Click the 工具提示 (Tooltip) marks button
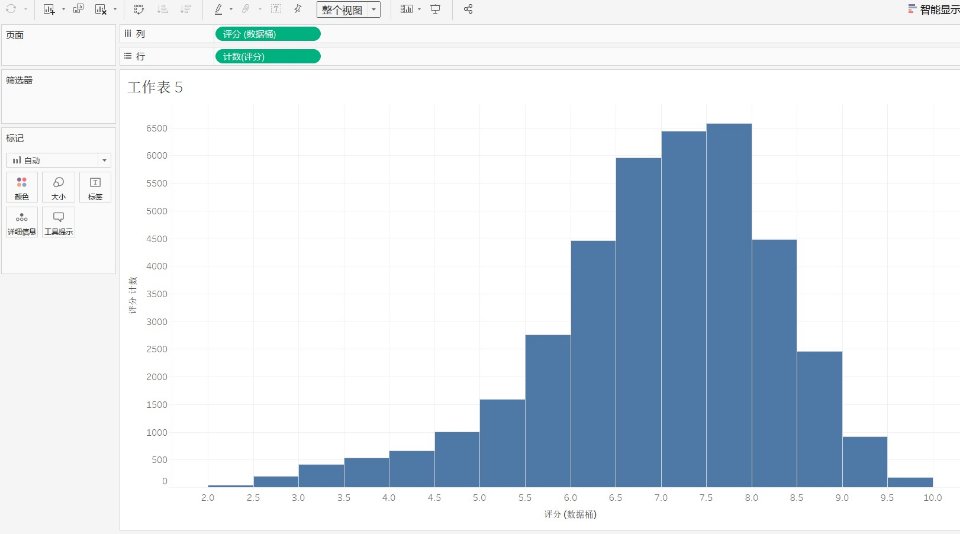The width and height of the screenshot is (960, 534). tap(58, 222)
